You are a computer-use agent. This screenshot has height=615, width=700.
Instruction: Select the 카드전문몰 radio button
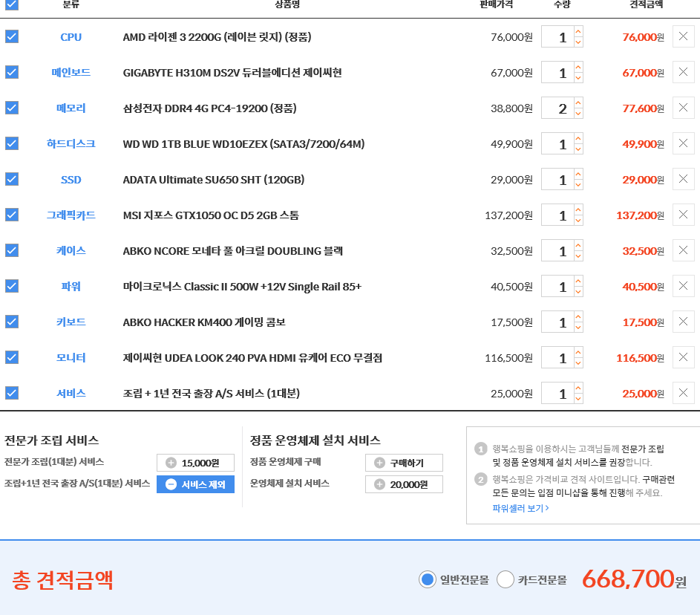pos(506,579)
